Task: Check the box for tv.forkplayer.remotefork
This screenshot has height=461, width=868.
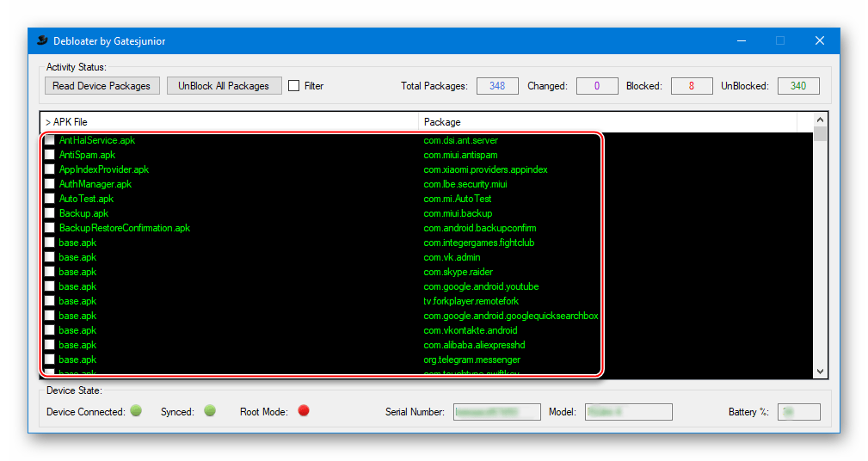Action: [x=50, y=301]
